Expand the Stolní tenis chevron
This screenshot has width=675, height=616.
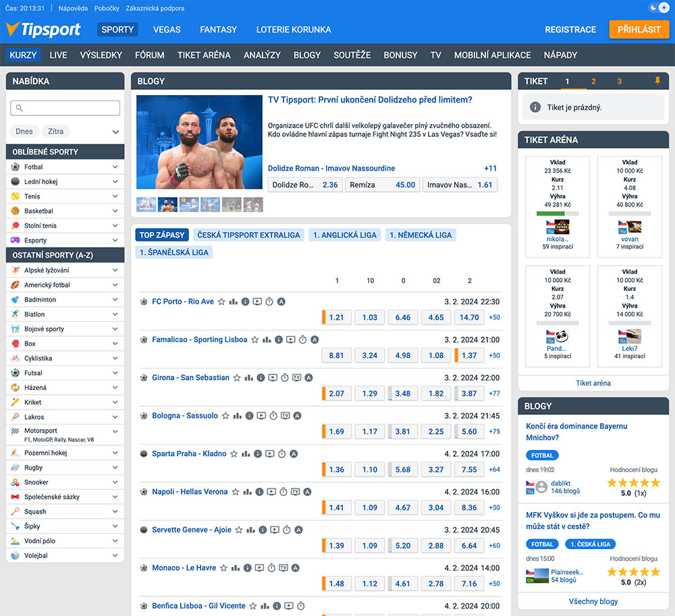click(x=115, y=225)
